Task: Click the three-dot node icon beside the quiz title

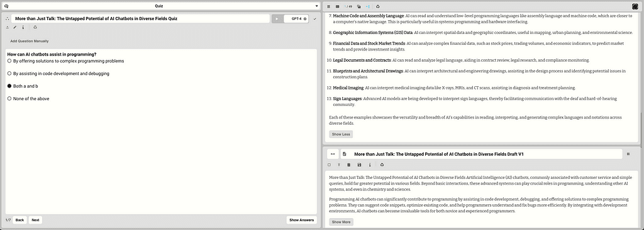Action: (x=7, y=19)
